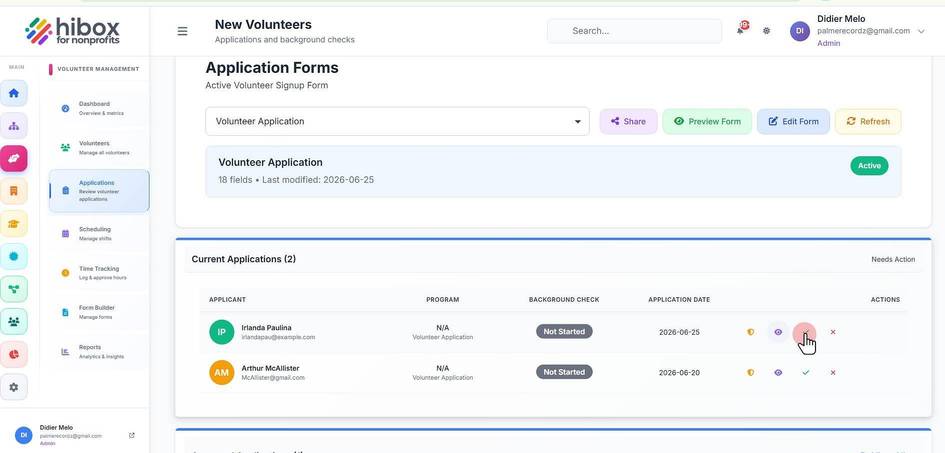The width and height of the screenshot is (945, 453).
Task: Click the Applicant column header
Action: tap(227, 299)
